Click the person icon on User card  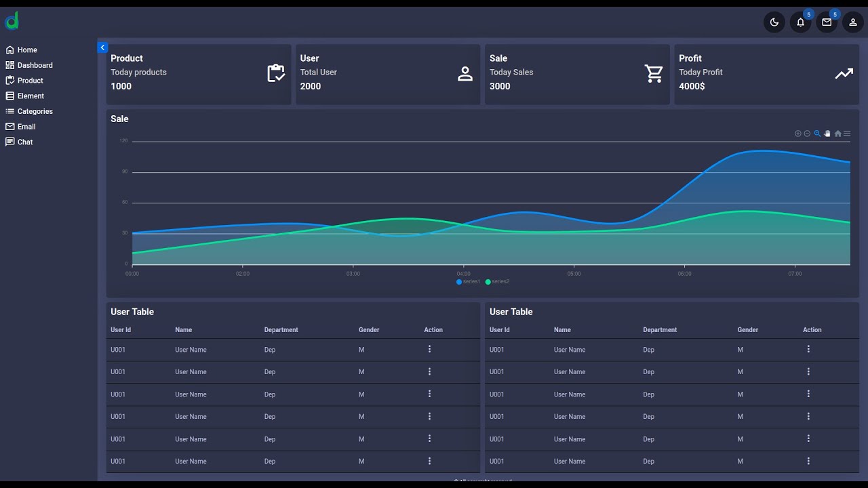465,74
